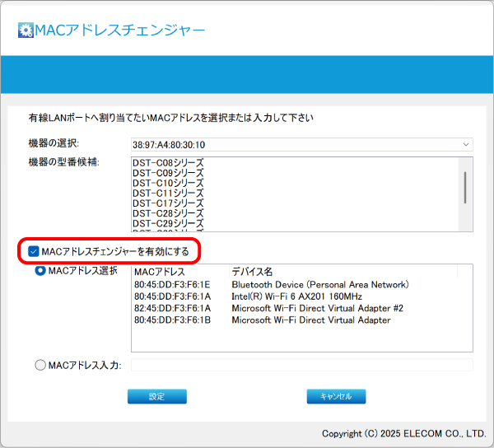Click Bluetooth Device (Personal Area Network) entry

(320, 284)
